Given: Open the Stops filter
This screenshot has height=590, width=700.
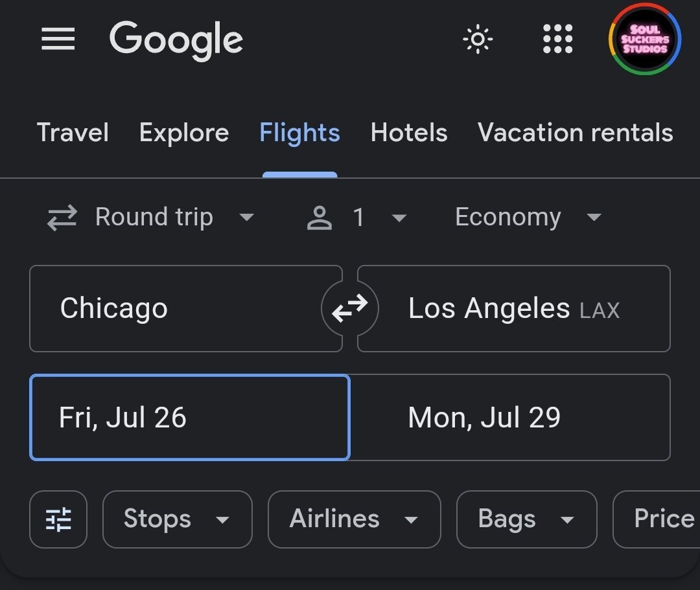Looking at the screenshot, I should coord(177,519).
